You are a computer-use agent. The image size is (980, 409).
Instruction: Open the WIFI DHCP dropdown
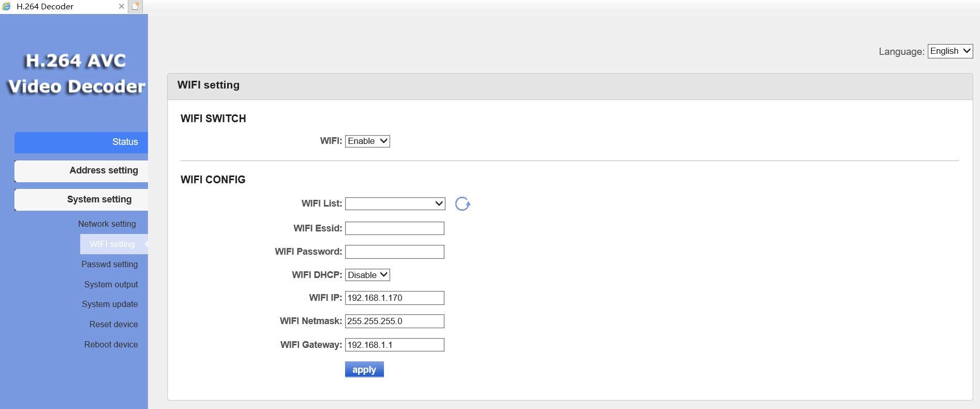pos(367,275)
